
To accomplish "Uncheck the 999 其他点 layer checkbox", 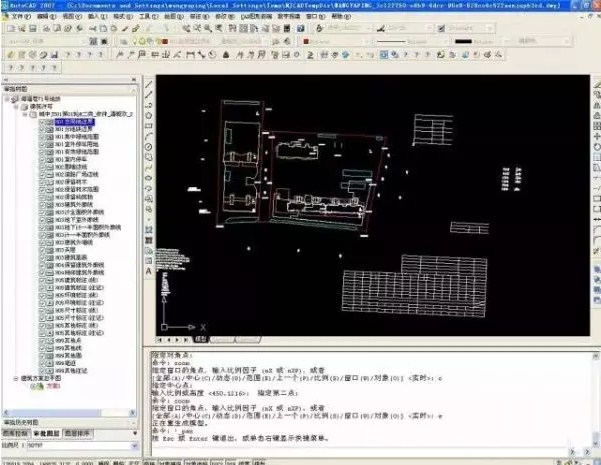I will (x=42, y=341).
